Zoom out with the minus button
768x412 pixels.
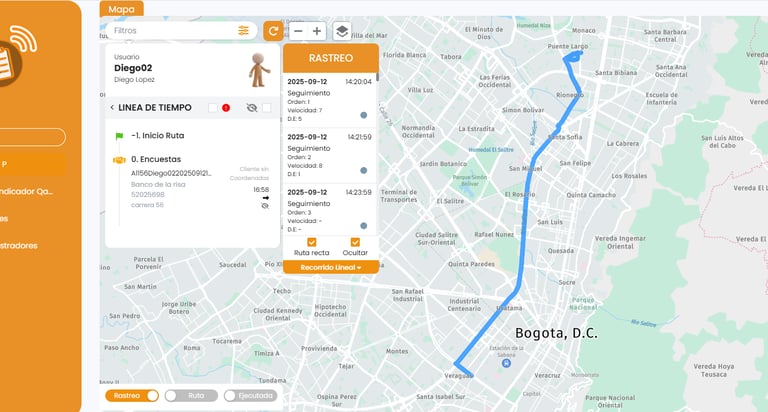click(298, 31)
